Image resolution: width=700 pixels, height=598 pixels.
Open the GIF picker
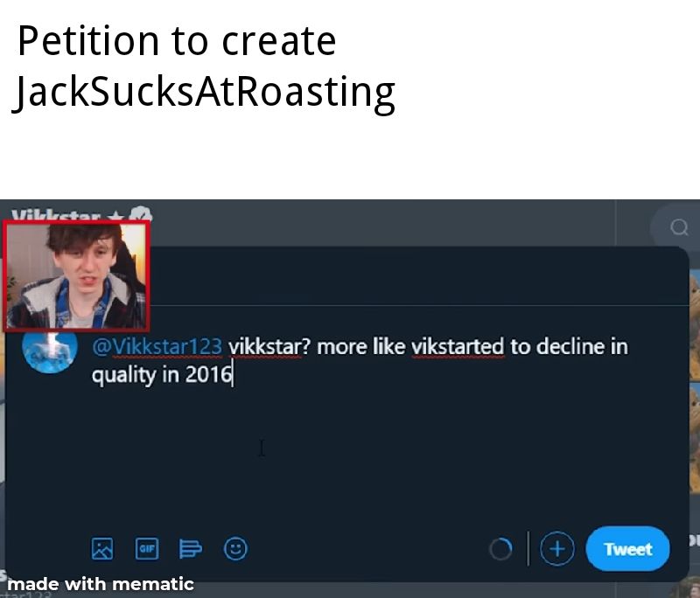[147, 548]
